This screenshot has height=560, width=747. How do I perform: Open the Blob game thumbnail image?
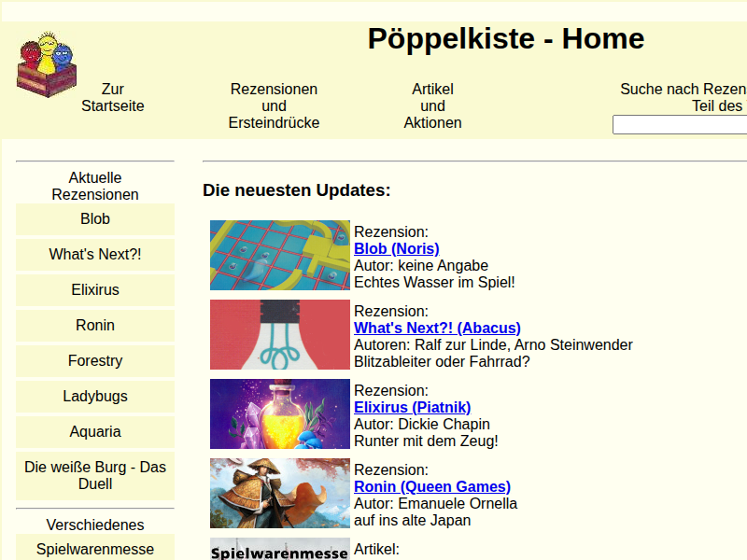coord(279,255)
